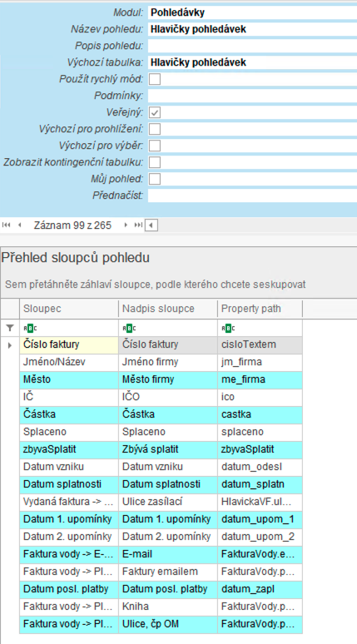
Task: Select the splaceno property path cell
Action: (x=260, y=433)
